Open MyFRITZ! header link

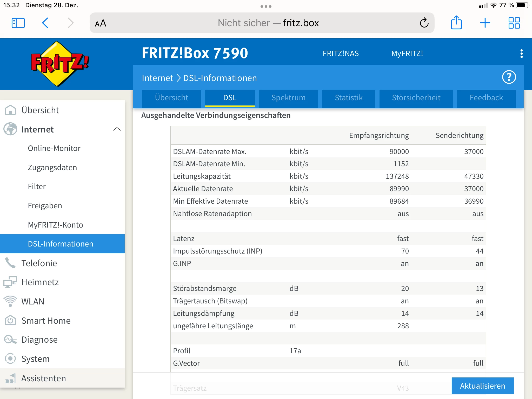tap(407, 54)
